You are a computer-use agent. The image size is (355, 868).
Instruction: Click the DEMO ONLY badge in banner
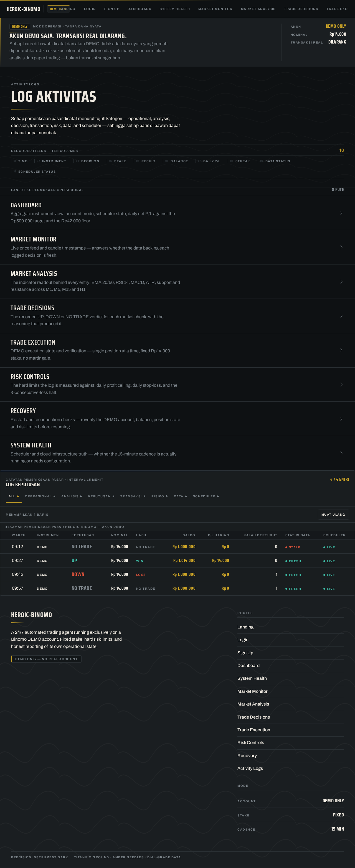pos(20,27)
